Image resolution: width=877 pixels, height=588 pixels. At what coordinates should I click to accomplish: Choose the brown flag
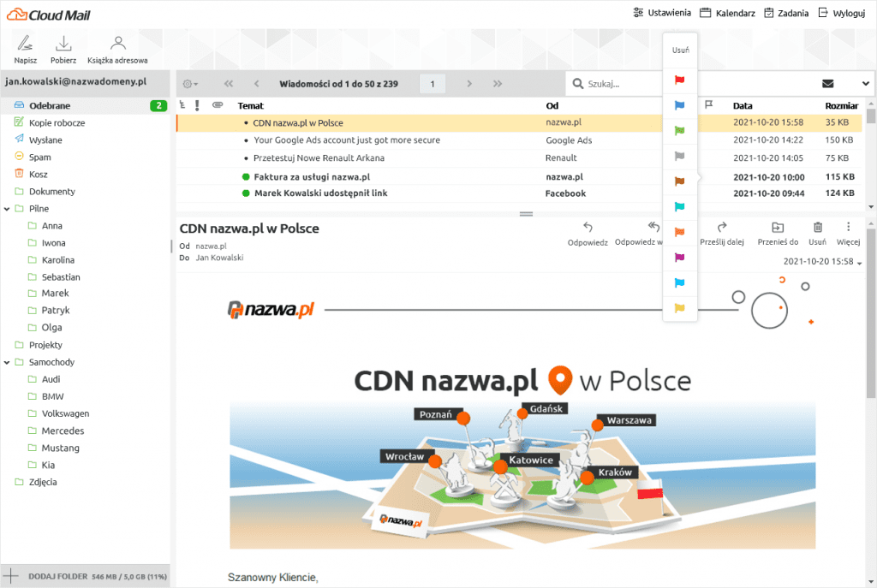(x=679, y=181)
